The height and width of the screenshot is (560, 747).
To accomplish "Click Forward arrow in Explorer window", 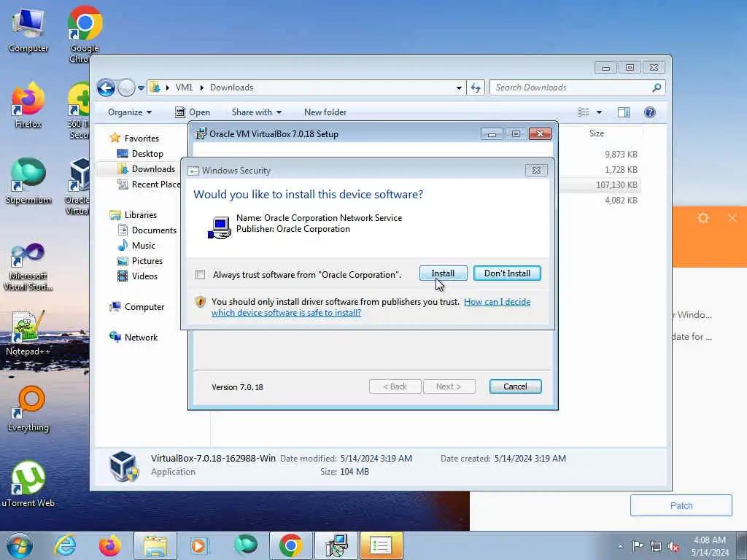I will pyautogui.click(x=126, y=87).
